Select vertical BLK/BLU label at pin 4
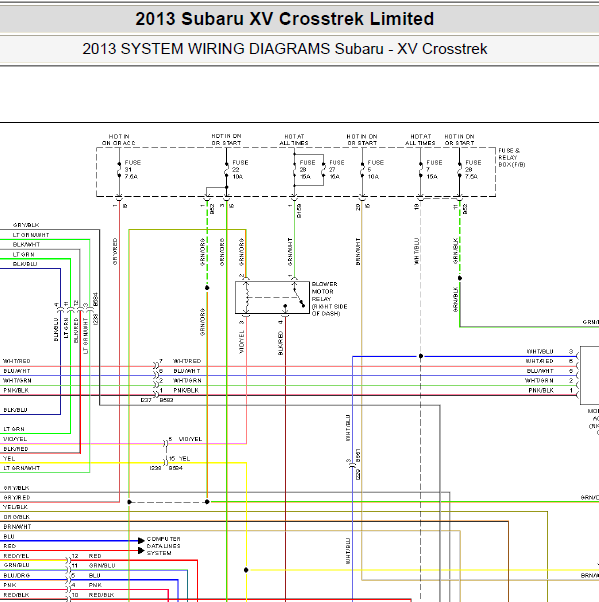This screenshot has width=599, height=602. point(56,329)
